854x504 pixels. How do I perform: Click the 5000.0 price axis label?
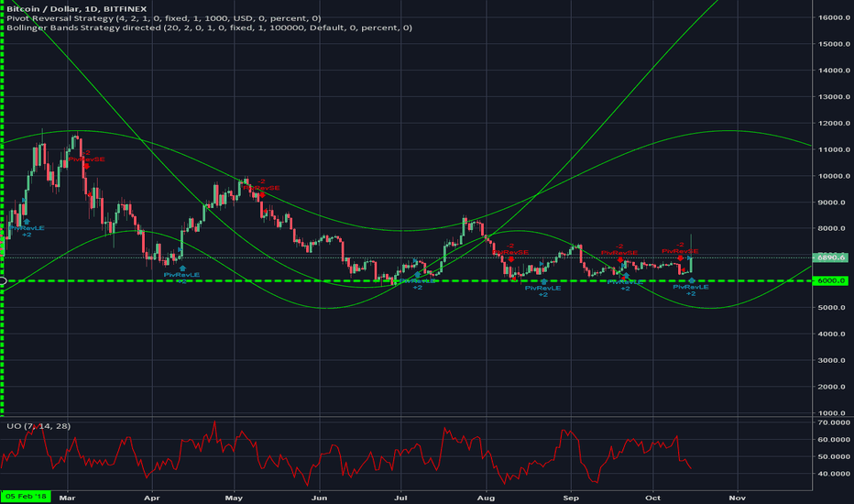[834, 307]
